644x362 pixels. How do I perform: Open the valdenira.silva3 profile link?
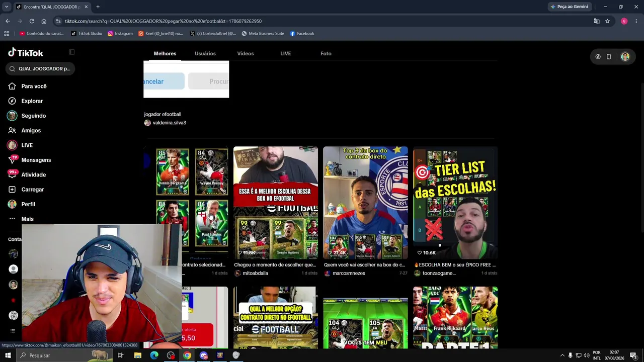[x=169, y=123]
